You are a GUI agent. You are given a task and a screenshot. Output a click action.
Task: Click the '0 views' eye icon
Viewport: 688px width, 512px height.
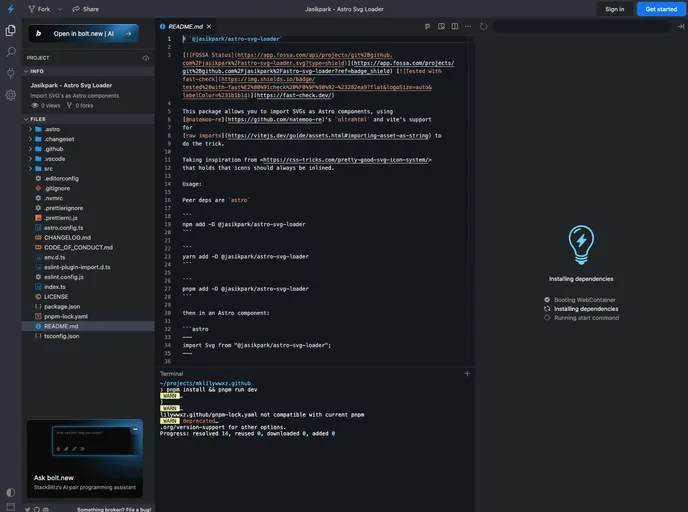tap(35, 105)
